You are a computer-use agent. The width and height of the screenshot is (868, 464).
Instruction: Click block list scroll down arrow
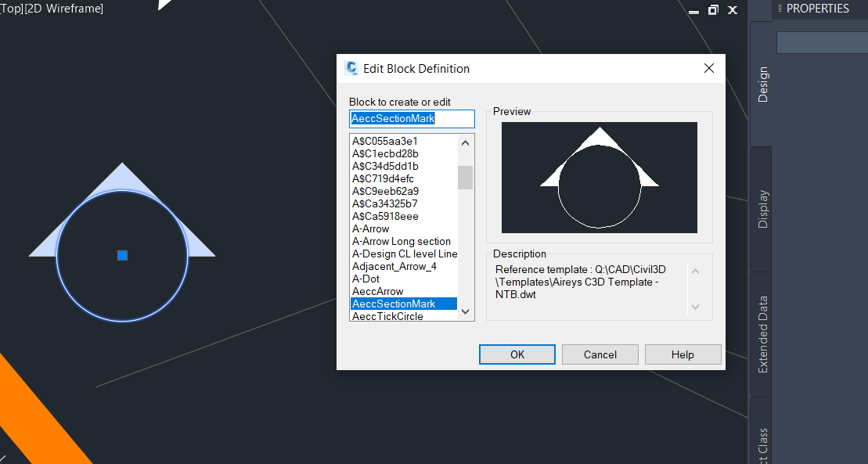tap(465, 311)
